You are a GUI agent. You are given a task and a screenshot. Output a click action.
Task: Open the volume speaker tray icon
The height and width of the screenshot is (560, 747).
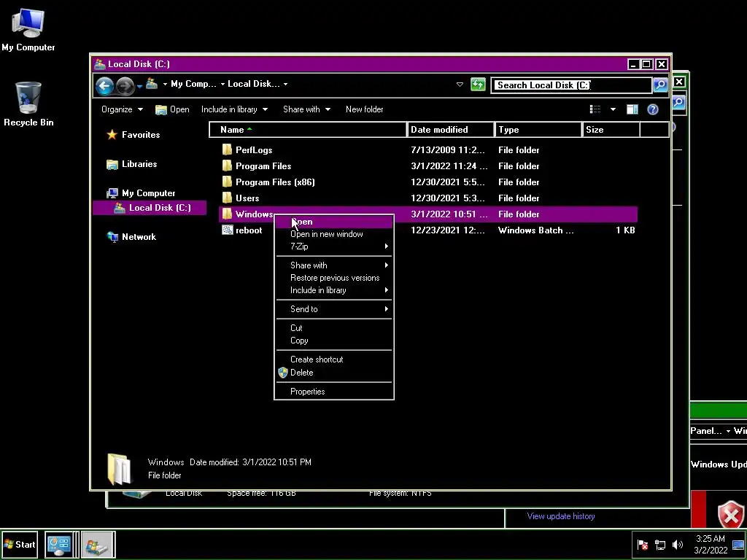coord(678,544)
